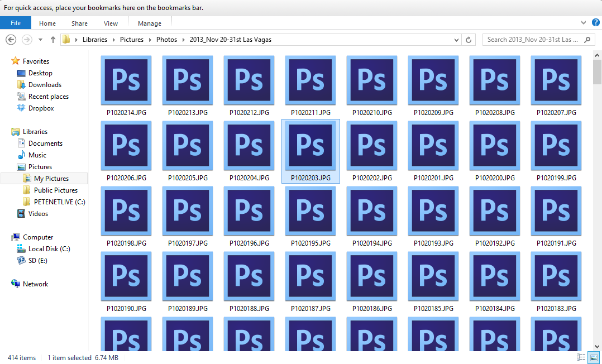This screenshot has height=364, width=602.
Task: Click the scrollbar up arrow in file pane
Action: coord(597,55)
